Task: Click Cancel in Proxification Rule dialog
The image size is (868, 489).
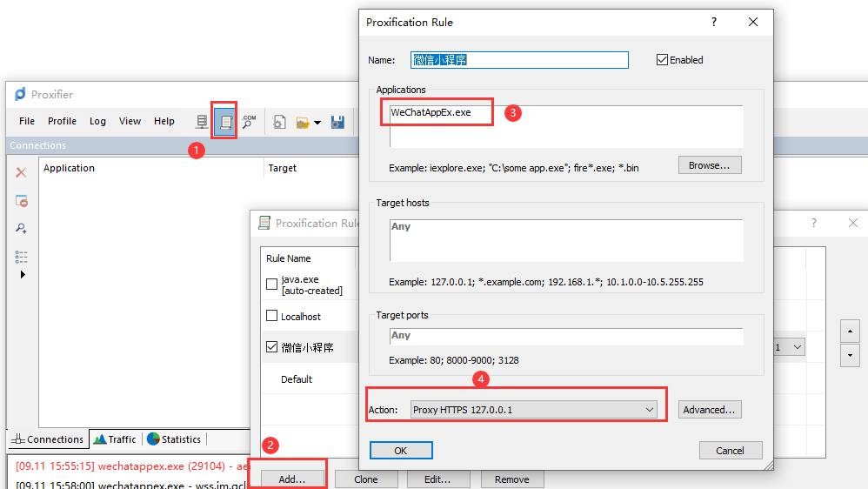Action: coord(731,450)
